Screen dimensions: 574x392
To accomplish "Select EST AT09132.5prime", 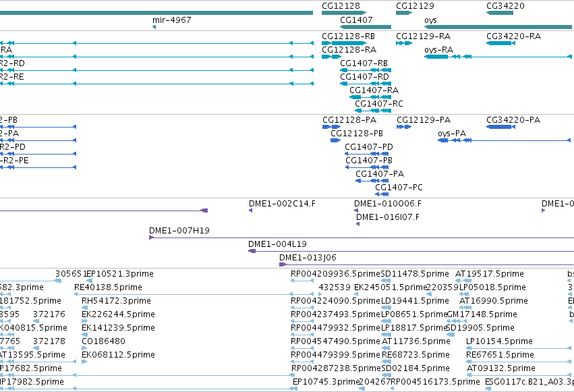I will (x=519, y=375).
